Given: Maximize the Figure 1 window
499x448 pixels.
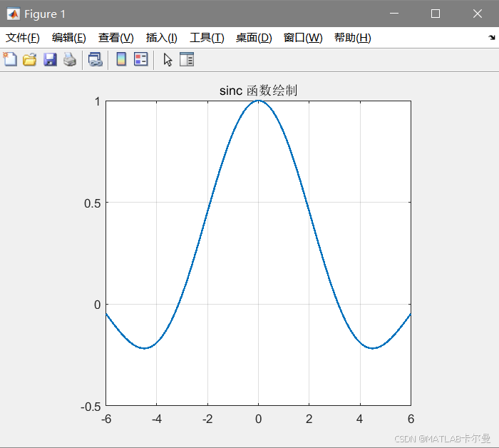Looking at the screenshot, I should [x=436, y=14].
